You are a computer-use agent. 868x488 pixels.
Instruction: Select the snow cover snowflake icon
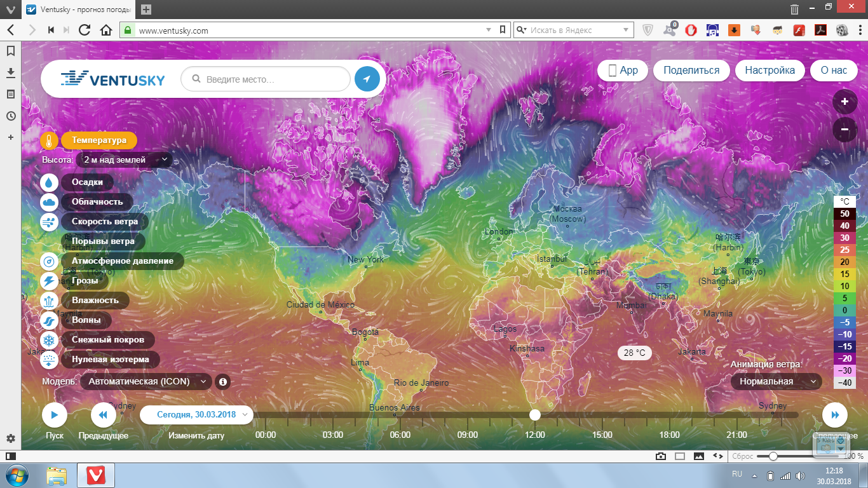(50, 340)
